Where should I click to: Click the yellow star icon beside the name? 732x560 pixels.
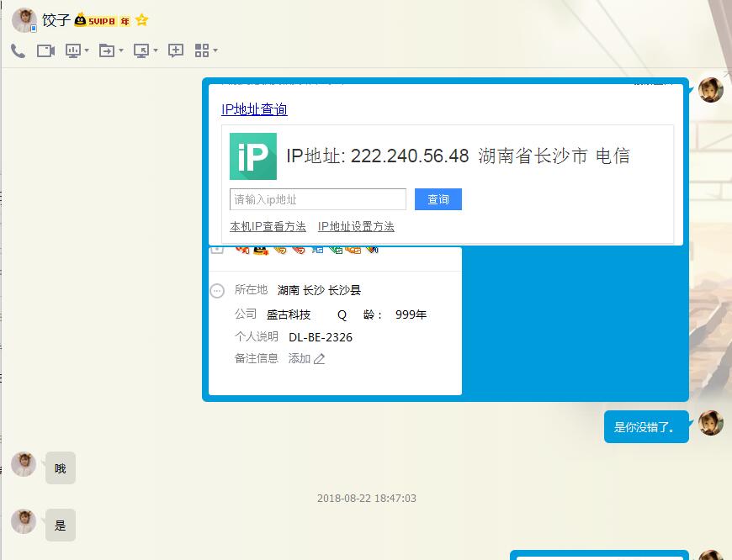(141, 20)
